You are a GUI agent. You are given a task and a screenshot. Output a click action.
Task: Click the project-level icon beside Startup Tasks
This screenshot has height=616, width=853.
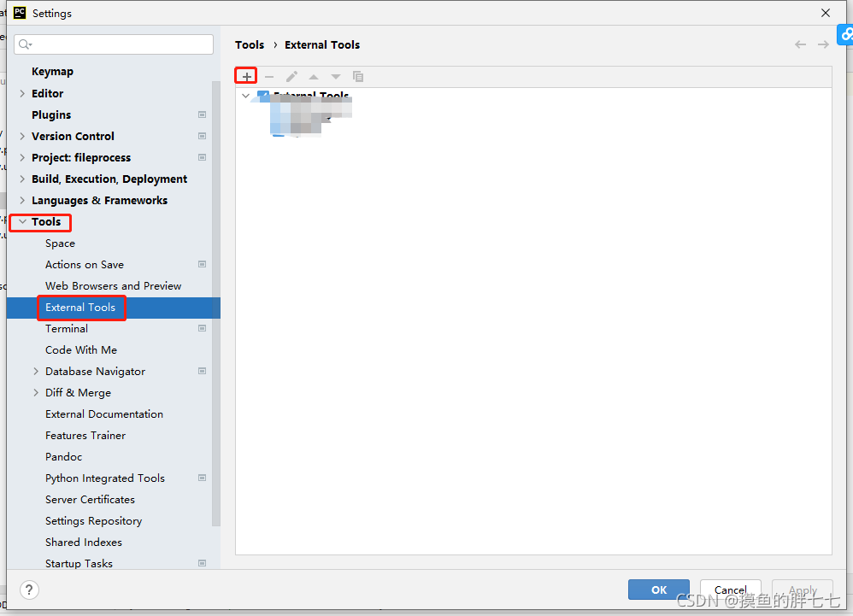(202, 563)
